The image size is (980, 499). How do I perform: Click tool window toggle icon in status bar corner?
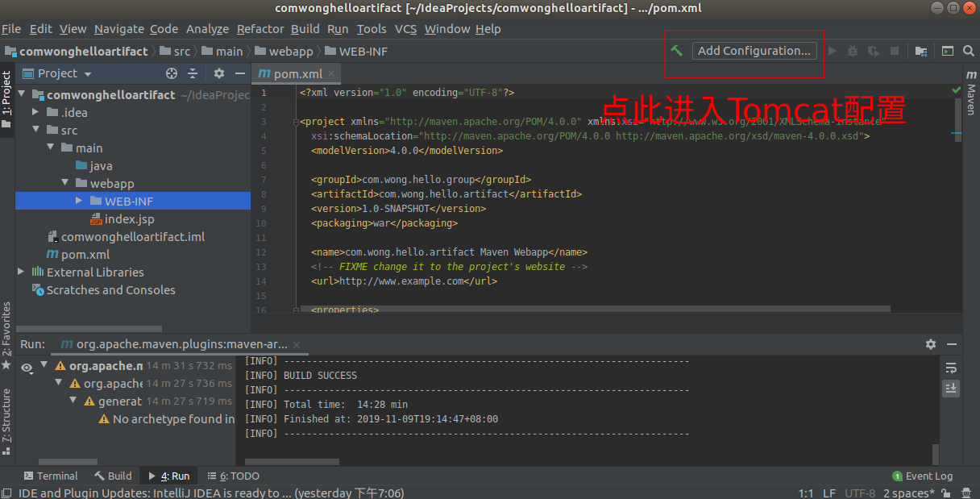[x=6, y=493]
